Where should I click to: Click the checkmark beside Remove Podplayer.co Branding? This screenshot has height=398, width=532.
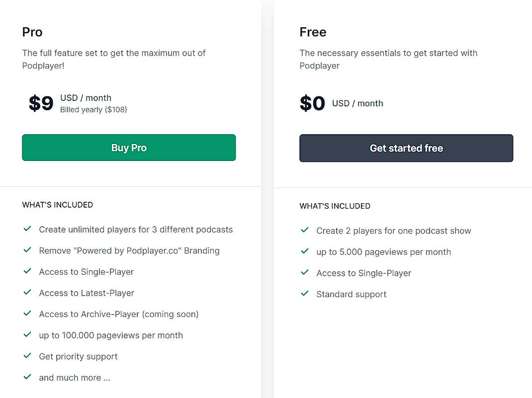coord(27,250)
